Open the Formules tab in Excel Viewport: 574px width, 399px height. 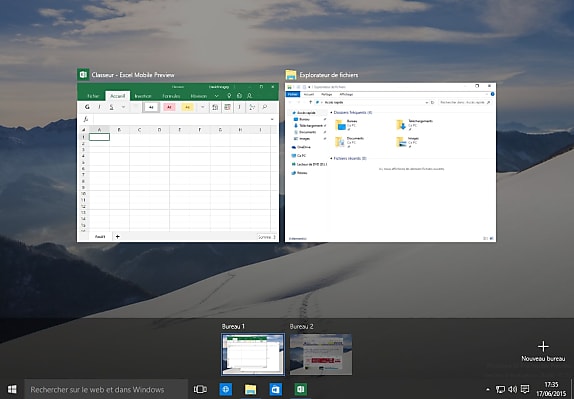pyautogui.click(x=171, y=96)
